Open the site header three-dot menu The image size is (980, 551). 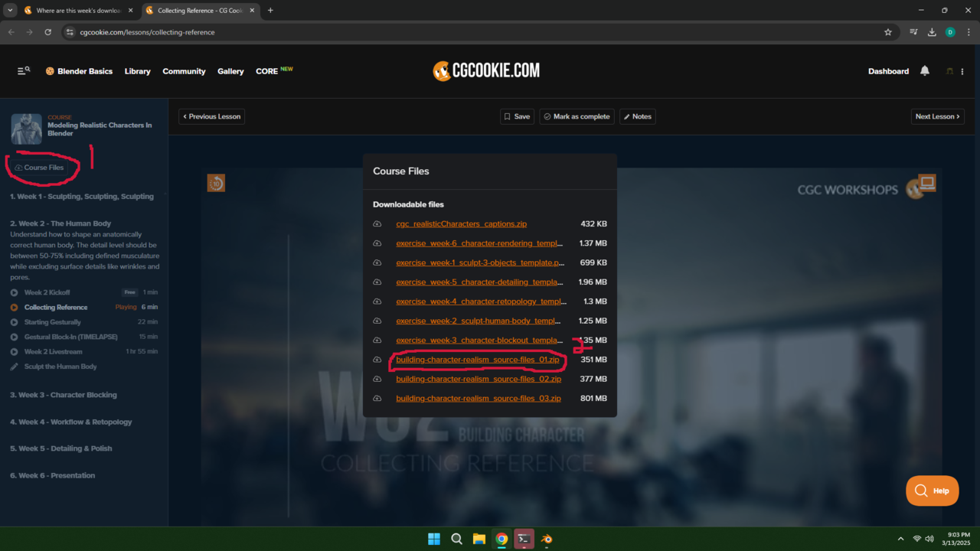[x=962, y=71]
